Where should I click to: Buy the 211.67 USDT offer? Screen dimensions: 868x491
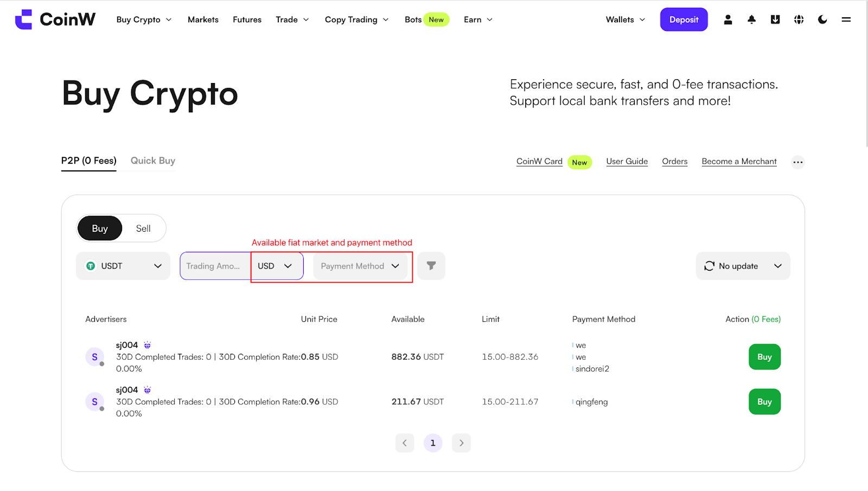pyautogui.click(x=764, y=401)
